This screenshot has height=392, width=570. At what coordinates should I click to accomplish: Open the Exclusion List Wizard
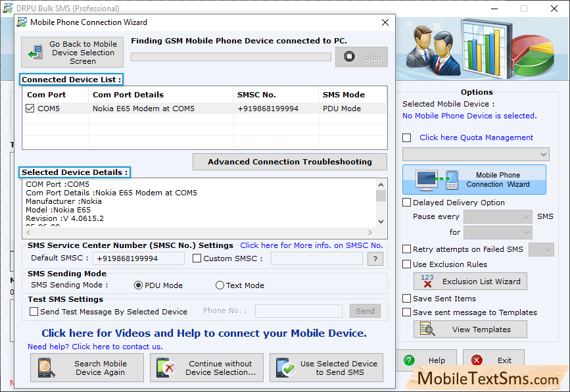470,281
